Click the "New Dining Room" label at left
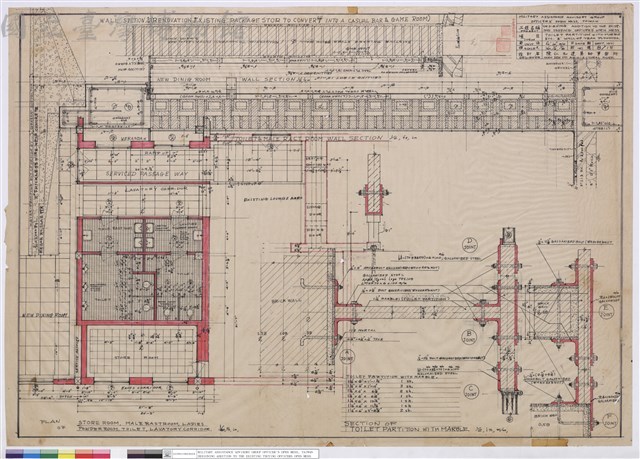 [44, 315]
